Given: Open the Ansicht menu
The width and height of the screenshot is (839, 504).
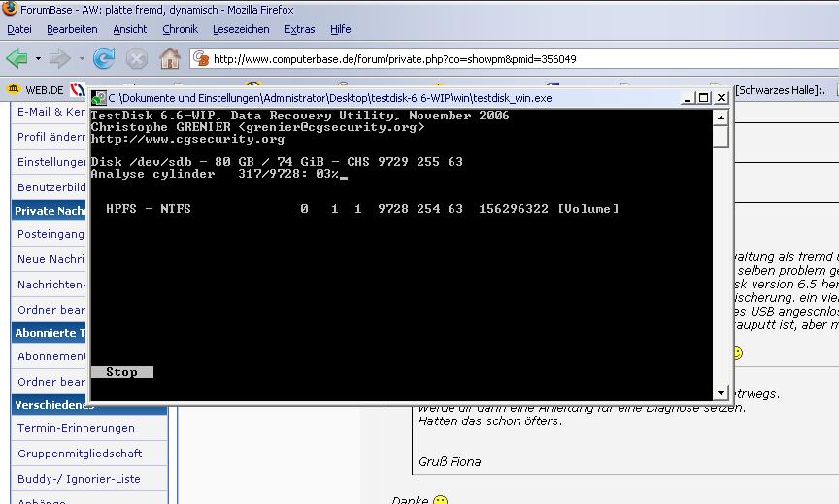Looking at the screenshot, I should click(129, 29).
